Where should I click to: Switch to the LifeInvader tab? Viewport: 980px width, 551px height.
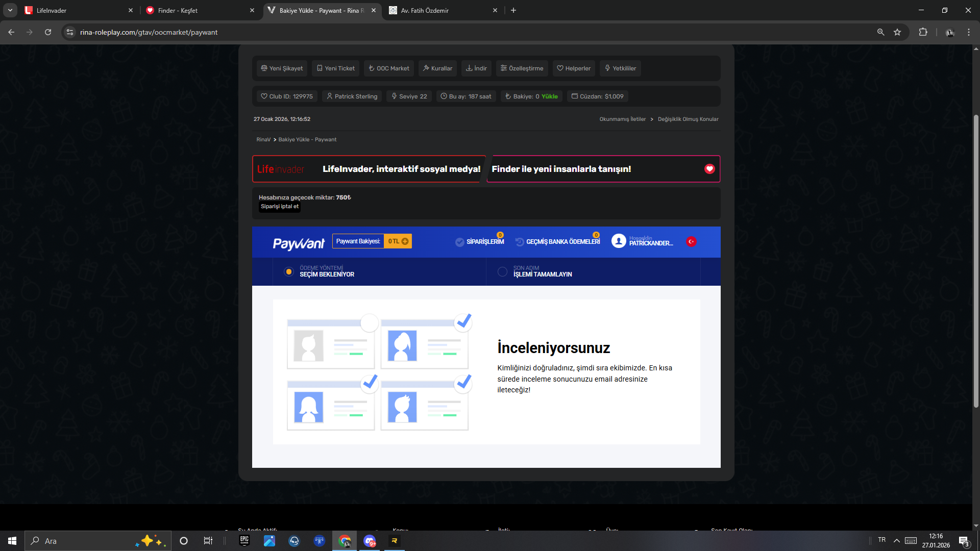coord(79,10)
